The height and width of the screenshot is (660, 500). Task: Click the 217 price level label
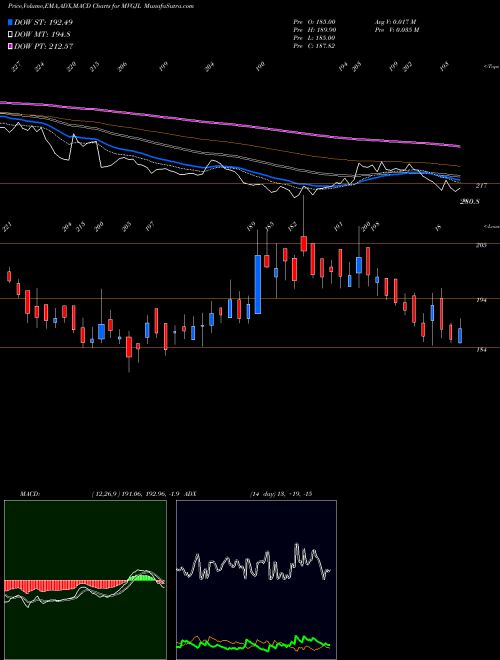481,186
